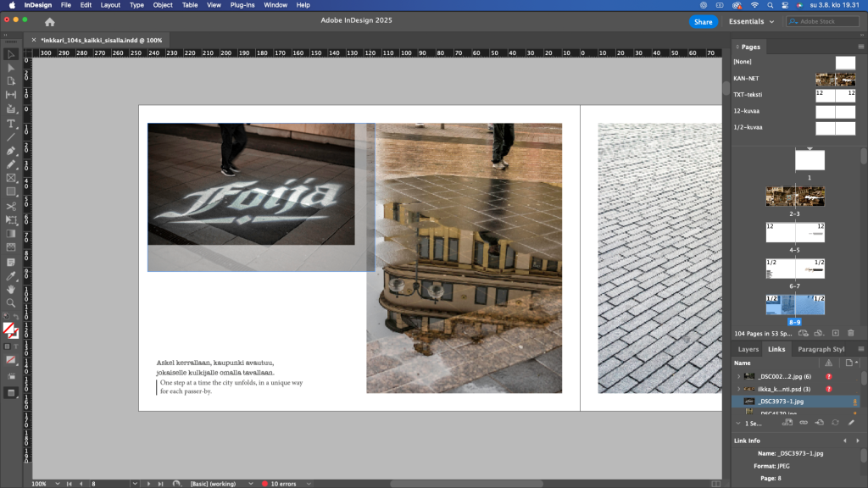Select the Zoom tool
The image size is (868, 488).
click(x=11, y=303)
